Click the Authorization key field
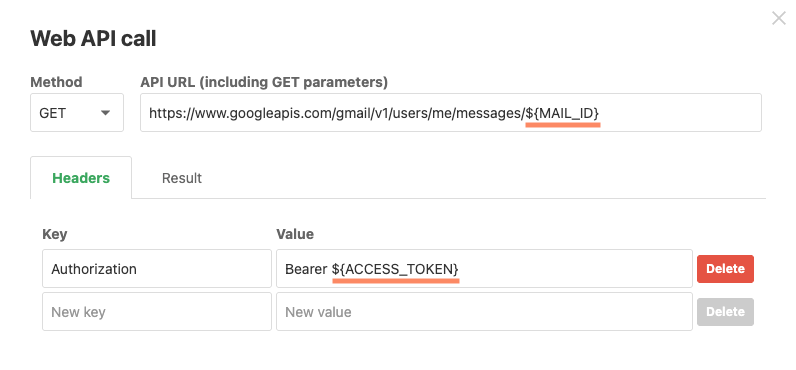796x370 pixels. click(x=157, y=268)
